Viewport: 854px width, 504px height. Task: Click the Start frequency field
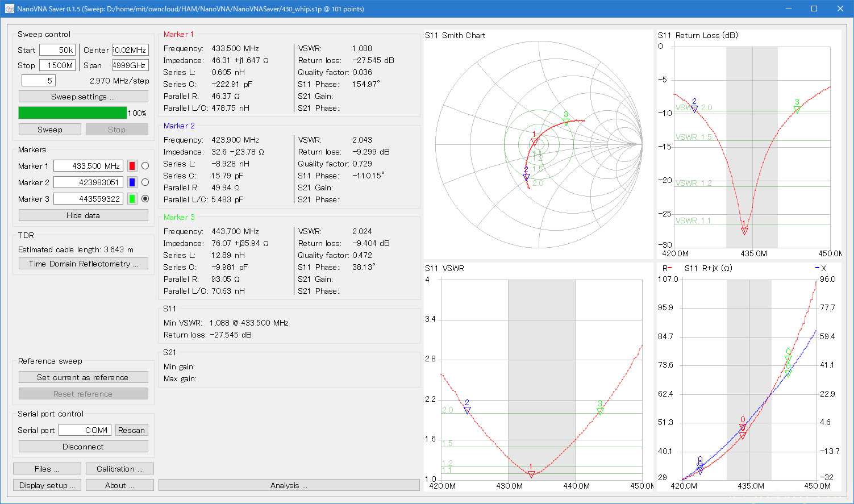coord(57,50)
